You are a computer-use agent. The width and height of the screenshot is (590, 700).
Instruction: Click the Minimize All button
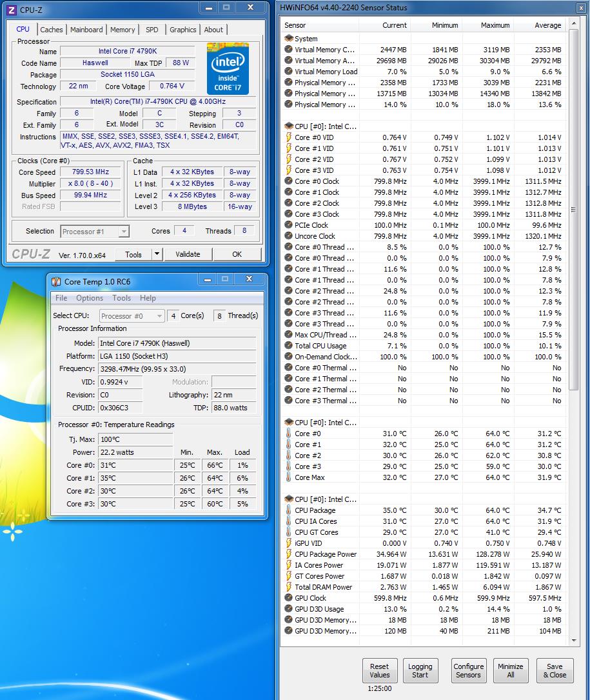coord(510,670)
